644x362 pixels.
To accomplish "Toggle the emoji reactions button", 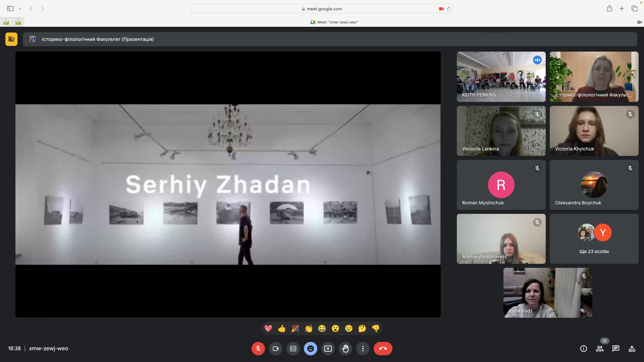I will (x=311, y=349).
